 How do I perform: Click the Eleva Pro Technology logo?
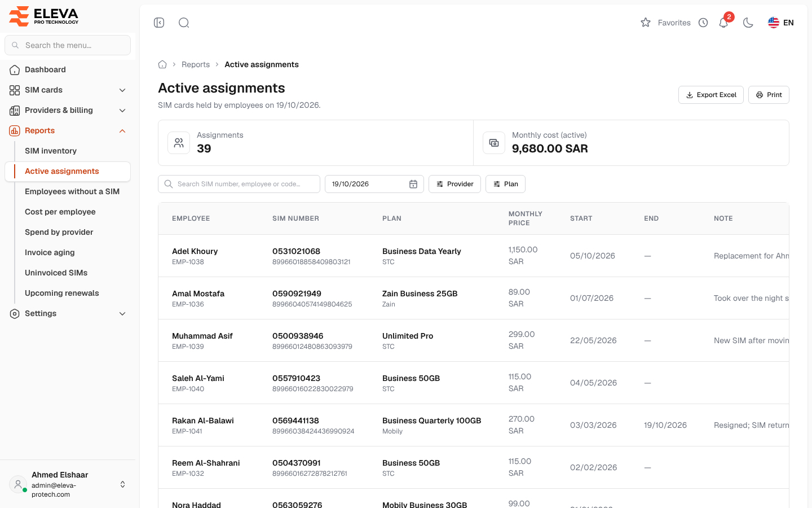click(44, 16)
